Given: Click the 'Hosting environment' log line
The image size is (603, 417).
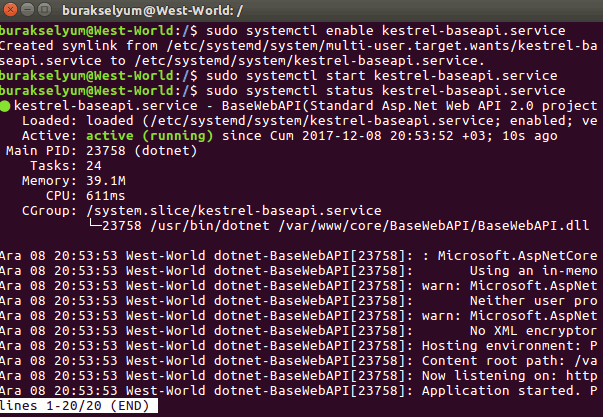Looking at the screenshot, I should 298,346.
